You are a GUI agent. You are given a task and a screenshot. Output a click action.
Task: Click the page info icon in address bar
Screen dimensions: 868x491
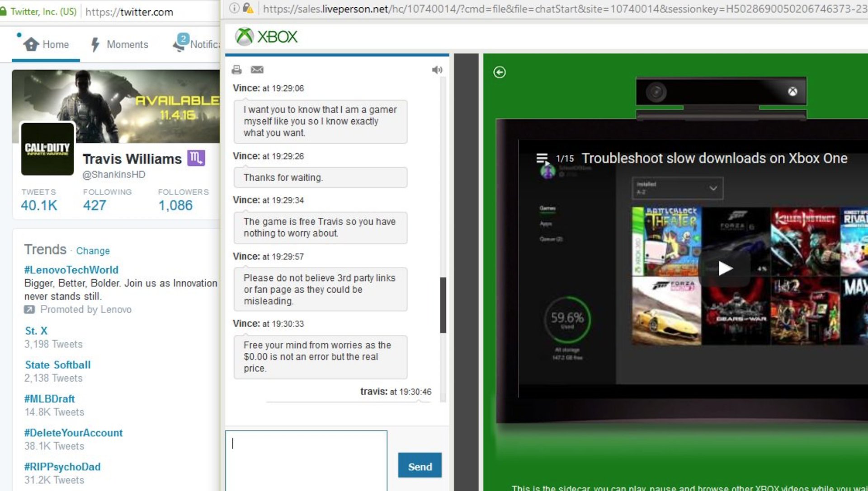234,8
